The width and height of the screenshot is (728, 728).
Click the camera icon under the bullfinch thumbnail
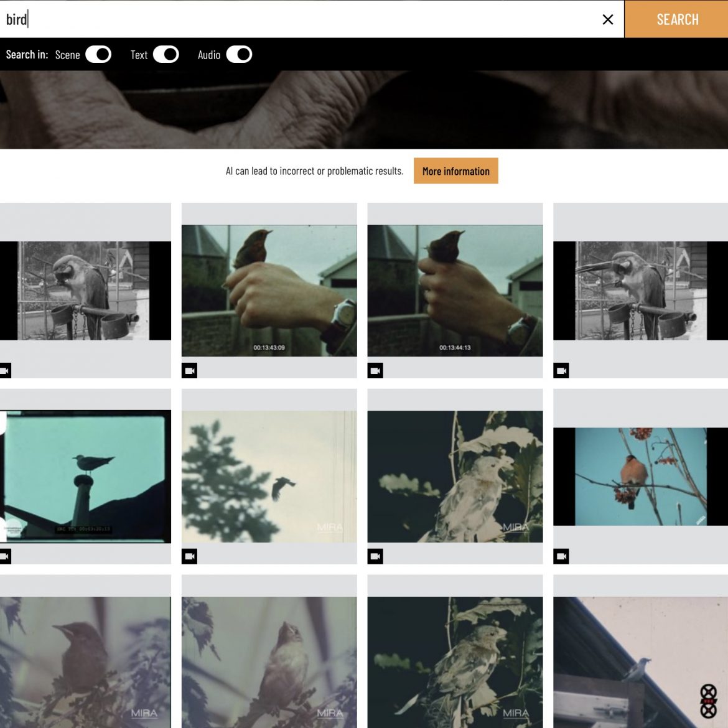point(562,556)
